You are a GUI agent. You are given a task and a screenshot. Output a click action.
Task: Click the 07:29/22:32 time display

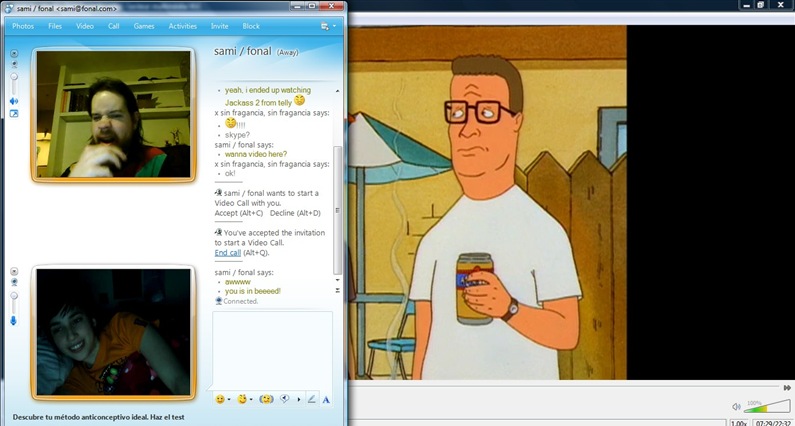773,423
